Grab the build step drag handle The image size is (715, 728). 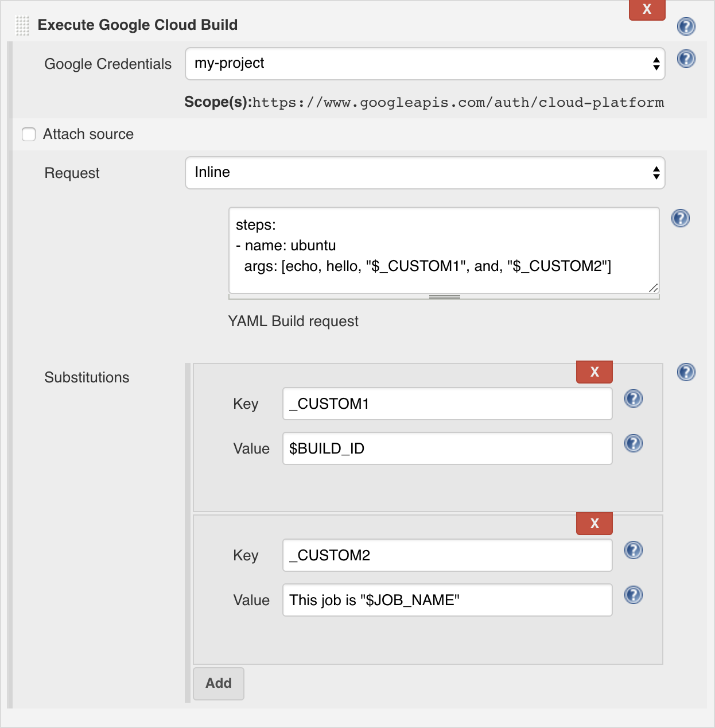(22, 25)
